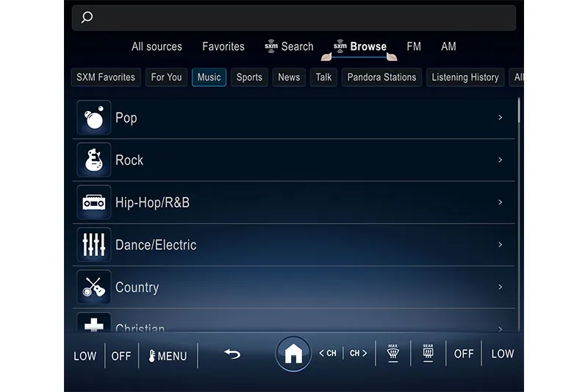Expand the Rock category chevron

point(501,160)
